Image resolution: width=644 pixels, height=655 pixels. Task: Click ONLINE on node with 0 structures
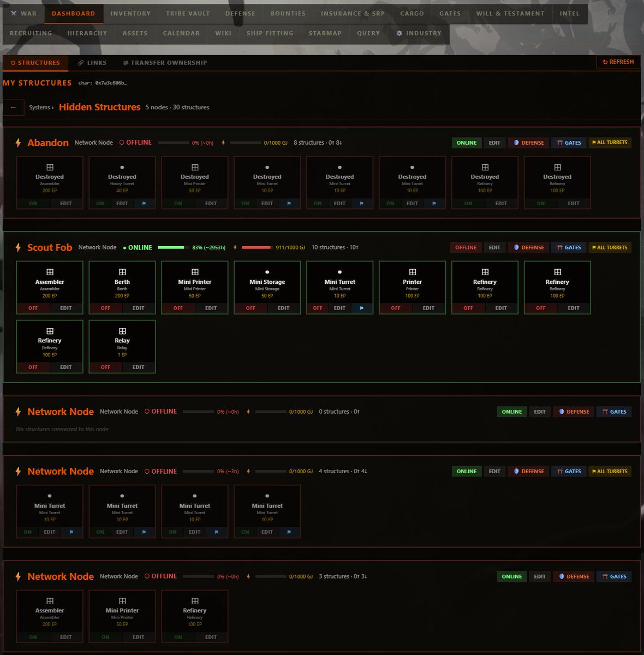click(x=512, y=412)
